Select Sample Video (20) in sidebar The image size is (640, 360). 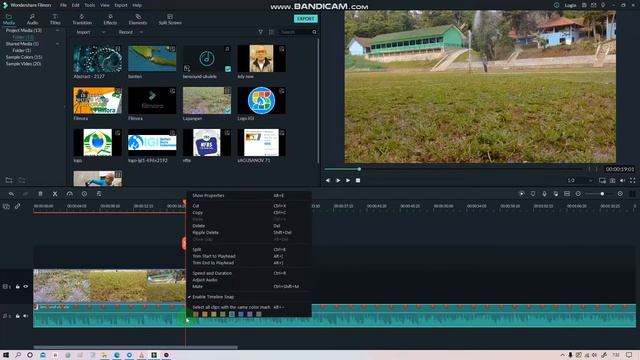coord(23,64)
